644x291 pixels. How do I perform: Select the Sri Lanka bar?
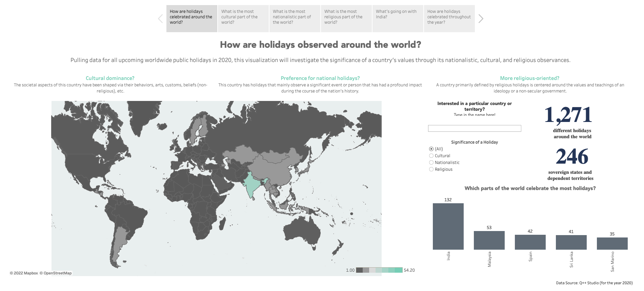pyautogui.click(x=571, y=242)
